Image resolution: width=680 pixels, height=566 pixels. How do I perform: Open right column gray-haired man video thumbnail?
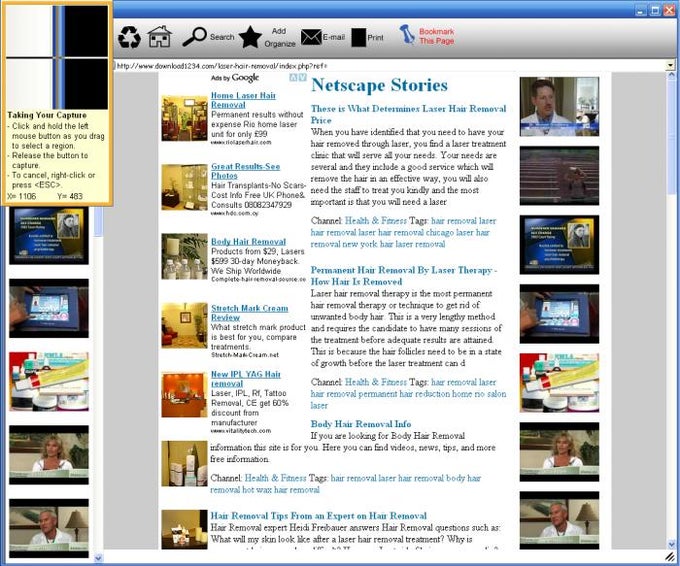559,520
